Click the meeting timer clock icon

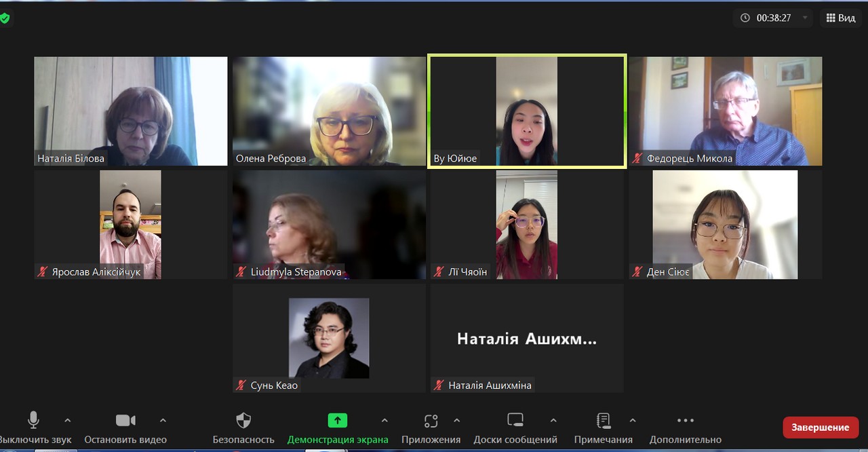(x=745, y=18)
